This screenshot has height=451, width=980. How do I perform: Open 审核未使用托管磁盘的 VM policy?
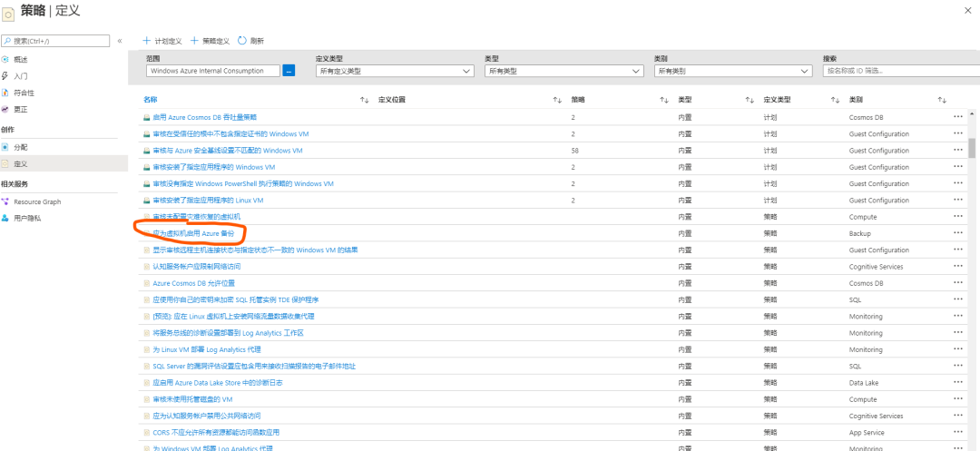[x=192, y=399]
